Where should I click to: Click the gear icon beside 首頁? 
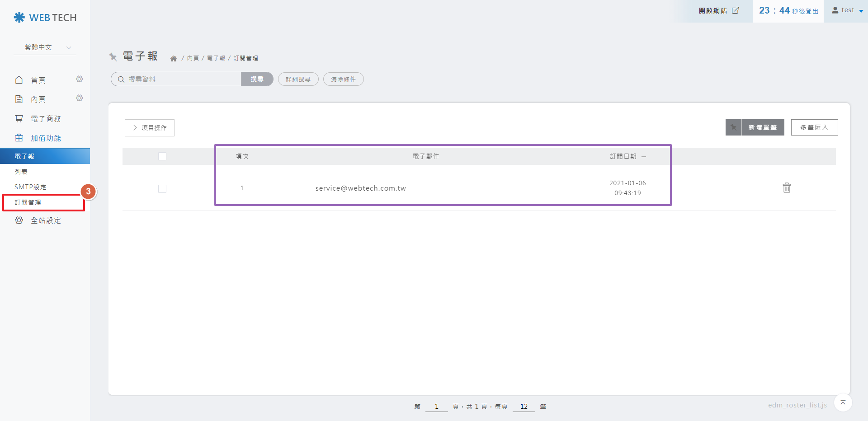[79, 79]
